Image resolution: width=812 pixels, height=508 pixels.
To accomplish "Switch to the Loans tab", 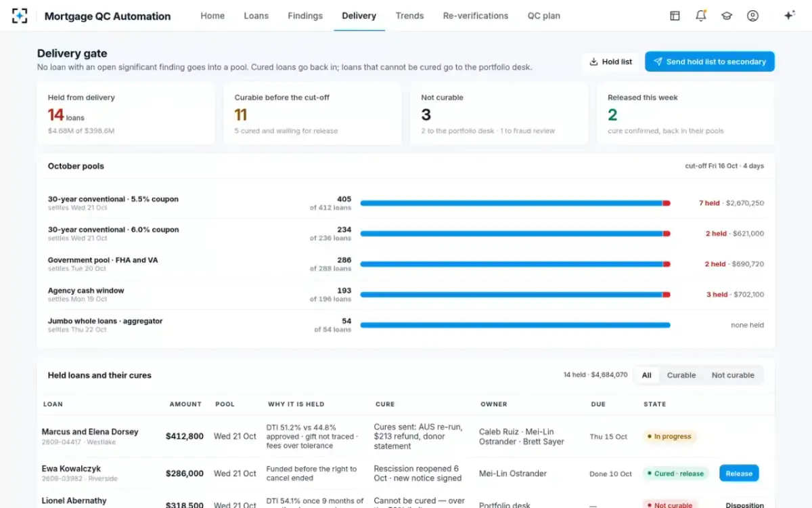I will [x=256, y=16].
